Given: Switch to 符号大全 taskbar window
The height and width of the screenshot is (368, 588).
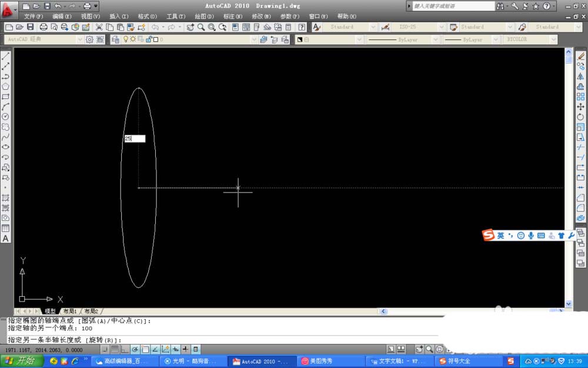Looking at the screenshot, I should pos(469,362).
